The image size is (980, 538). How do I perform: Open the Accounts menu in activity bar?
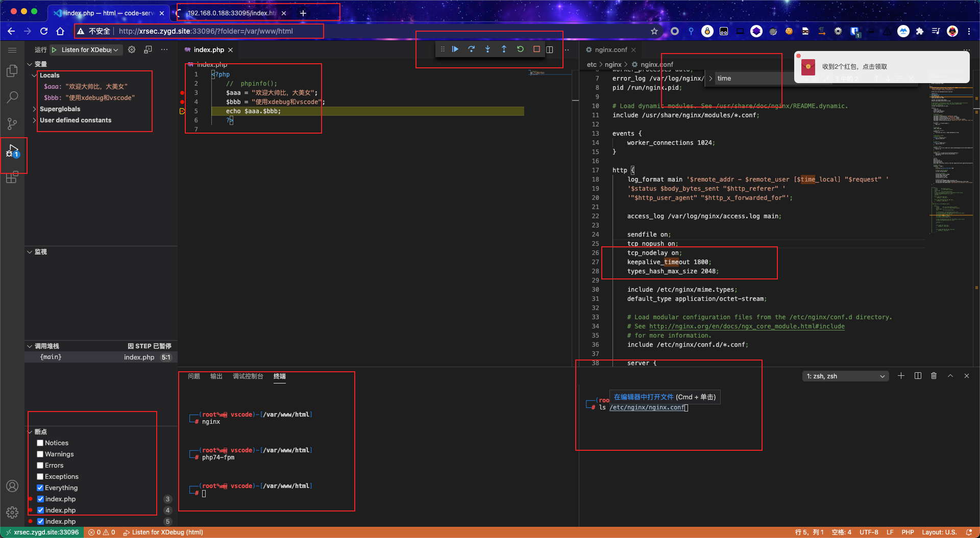coord(12,486)
